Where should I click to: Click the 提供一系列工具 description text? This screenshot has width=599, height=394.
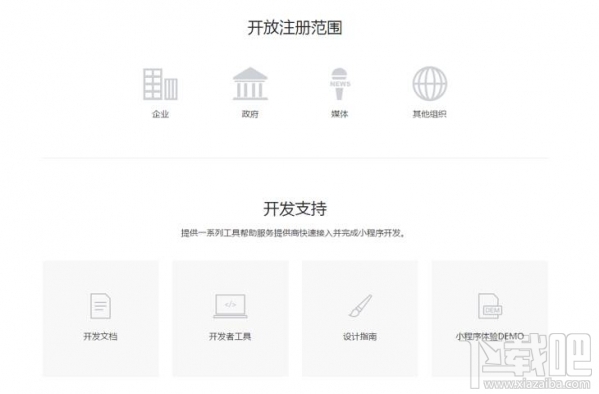pos(293,233)
